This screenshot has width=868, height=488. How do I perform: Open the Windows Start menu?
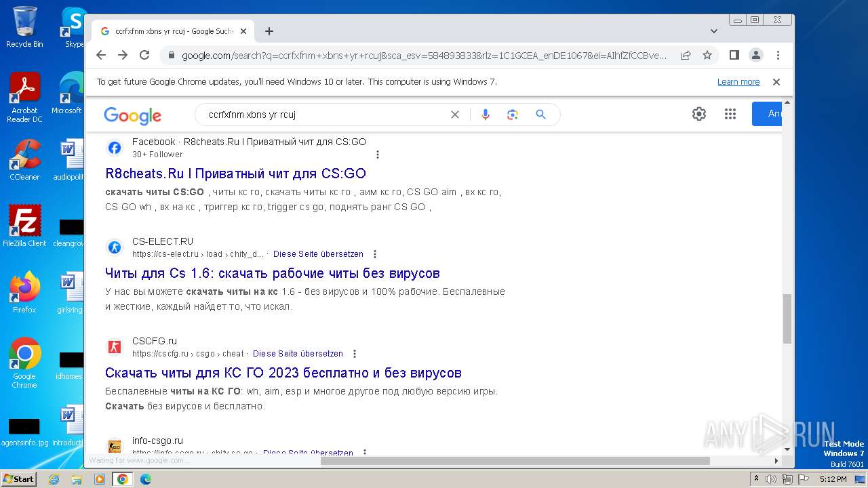point(18,479)
